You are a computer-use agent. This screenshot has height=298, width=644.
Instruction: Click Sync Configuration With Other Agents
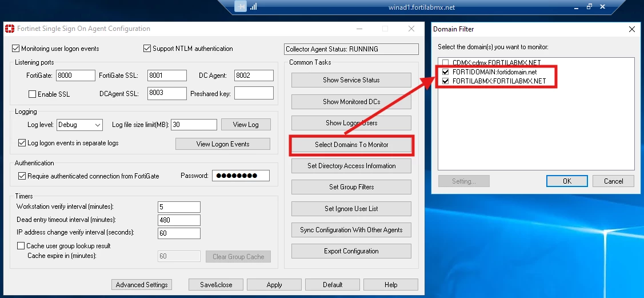coord(351,230)
